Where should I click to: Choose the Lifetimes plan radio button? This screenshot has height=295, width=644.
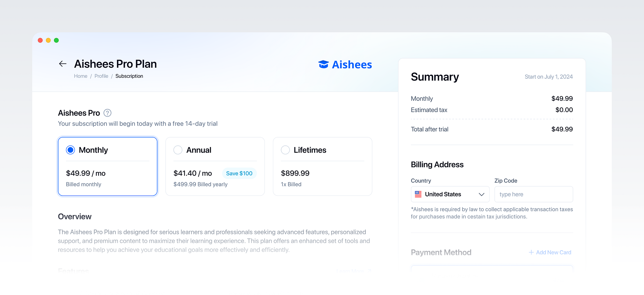(285, 150)
